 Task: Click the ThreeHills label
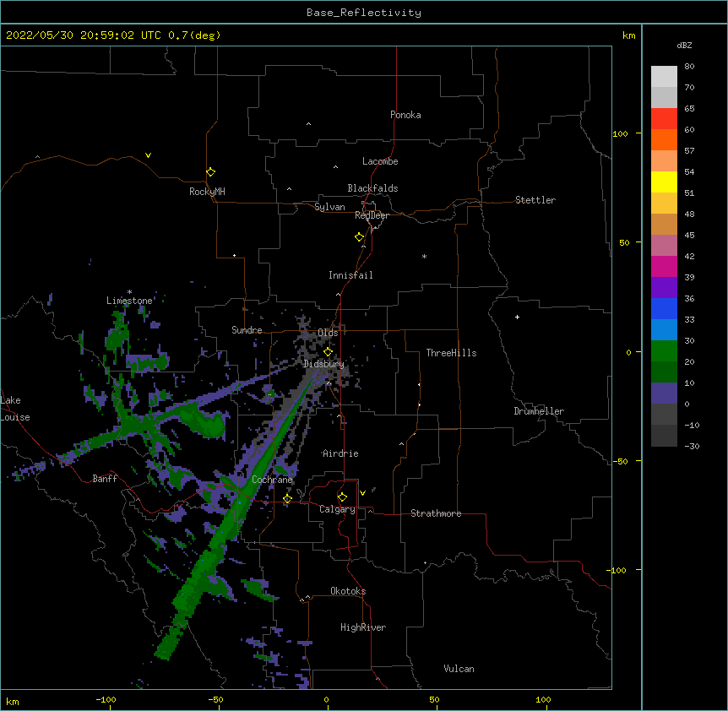(x=451, y=353)
